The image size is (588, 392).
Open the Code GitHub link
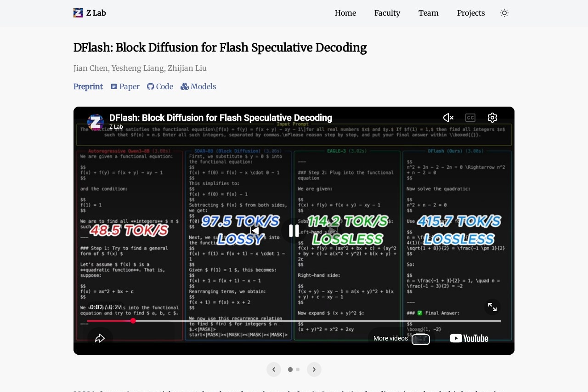tap(160, 86)
